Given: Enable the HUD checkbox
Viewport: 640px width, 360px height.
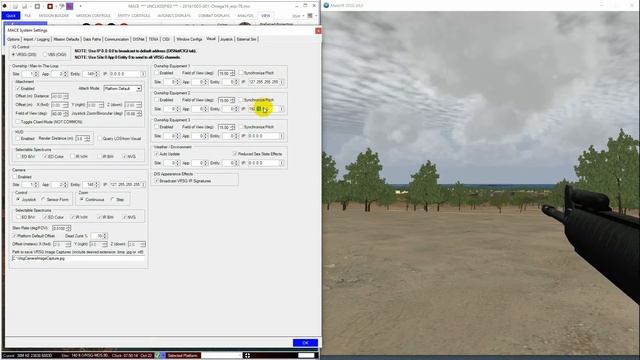Looking at the screenshot, I should (18, 138).
